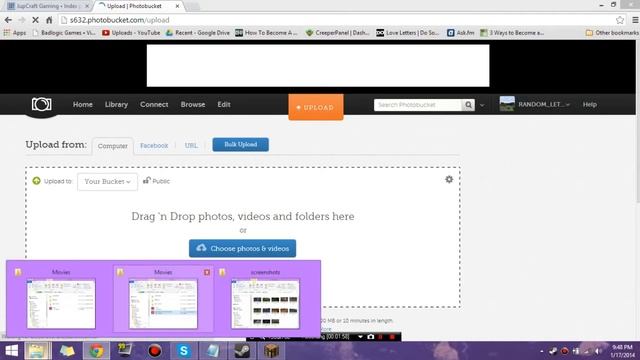Close the Upload | Photobucket tab
Viewport: 640px width, 360px height.
[x=177, y=6]
